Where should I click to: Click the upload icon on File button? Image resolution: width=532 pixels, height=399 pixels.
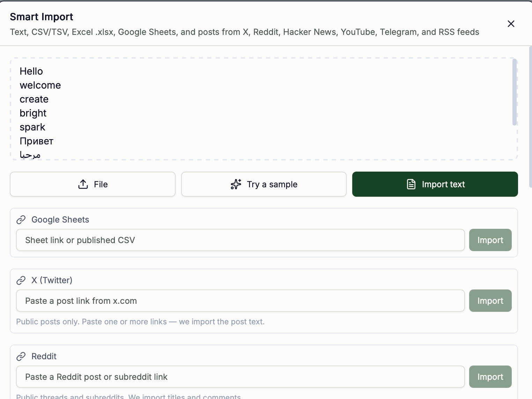83,184
